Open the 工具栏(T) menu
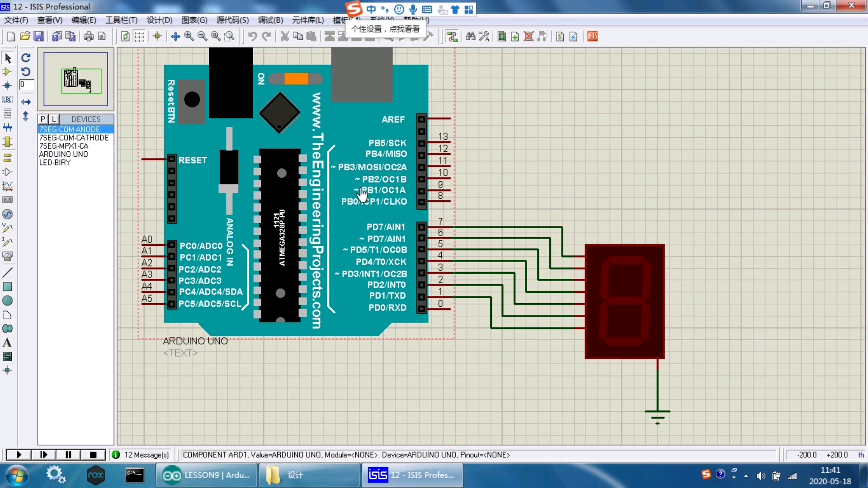The width and height of the screenshot is (868, 488). click(122, 20)
